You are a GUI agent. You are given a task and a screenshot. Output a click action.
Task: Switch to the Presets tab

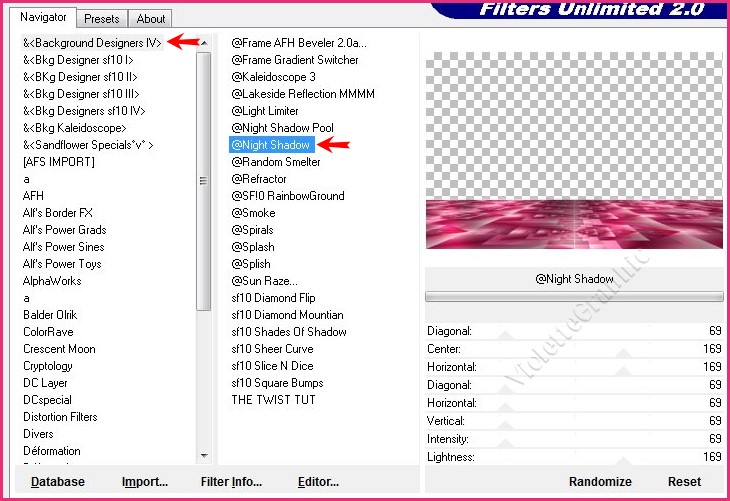tap(102, 18)
